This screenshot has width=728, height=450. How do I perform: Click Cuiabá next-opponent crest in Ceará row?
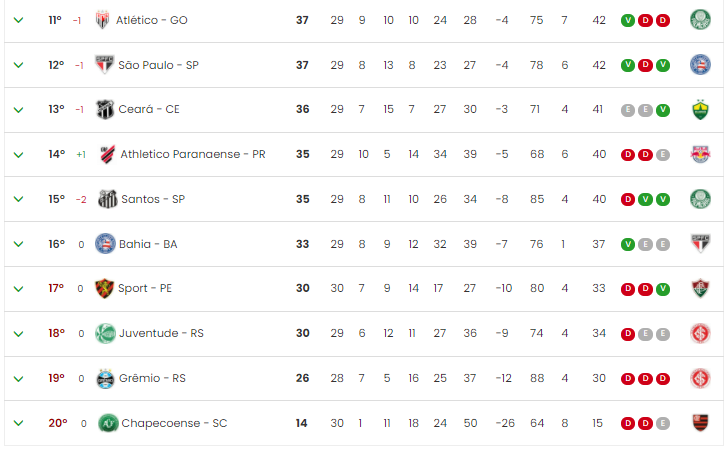coord(700,110)
